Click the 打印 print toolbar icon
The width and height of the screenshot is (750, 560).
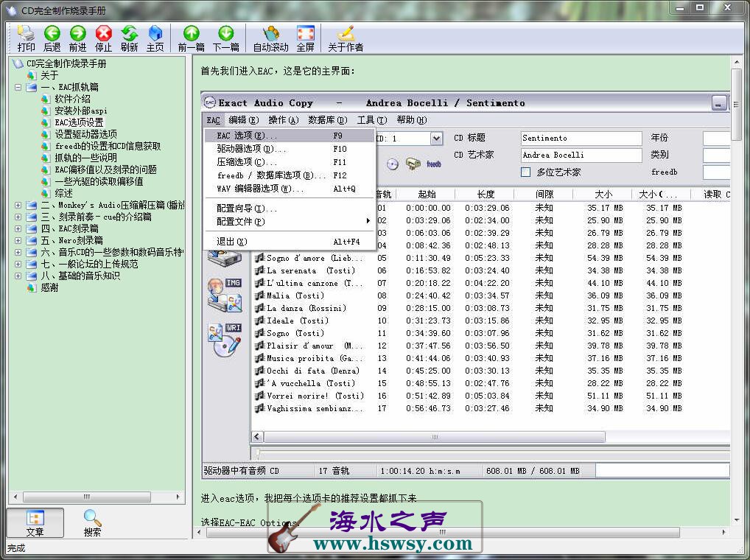coord(26,38)
